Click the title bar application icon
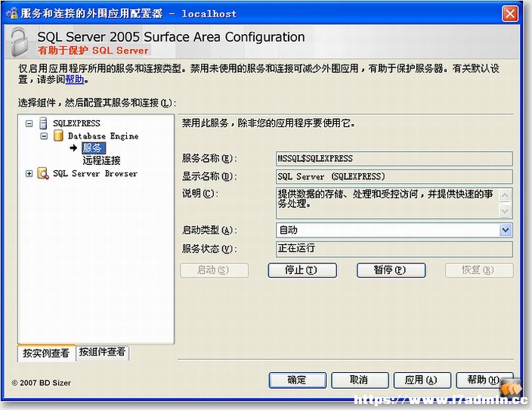The width and height of the screenshot is (532, 410). [12, 14]
